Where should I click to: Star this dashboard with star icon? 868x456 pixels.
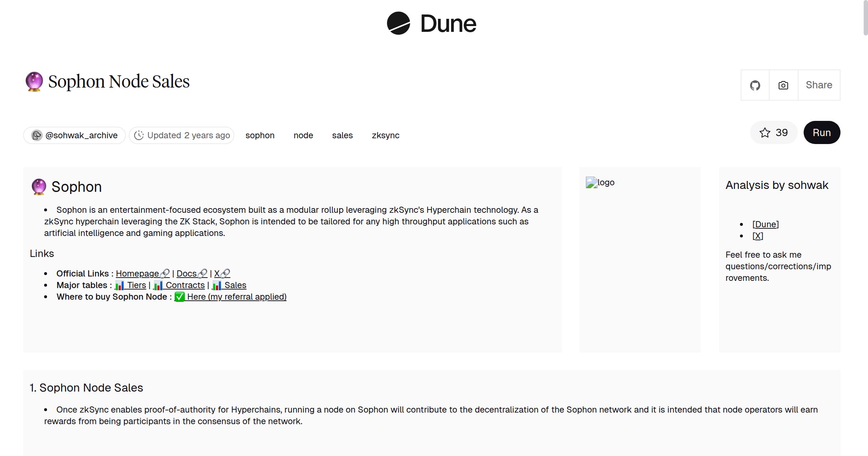coord(765,133)
